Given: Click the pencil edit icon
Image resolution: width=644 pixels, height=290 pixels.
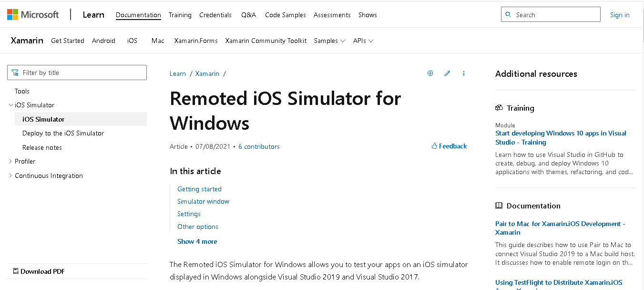Looking at the screenshot, I should [x=447, y=73].
